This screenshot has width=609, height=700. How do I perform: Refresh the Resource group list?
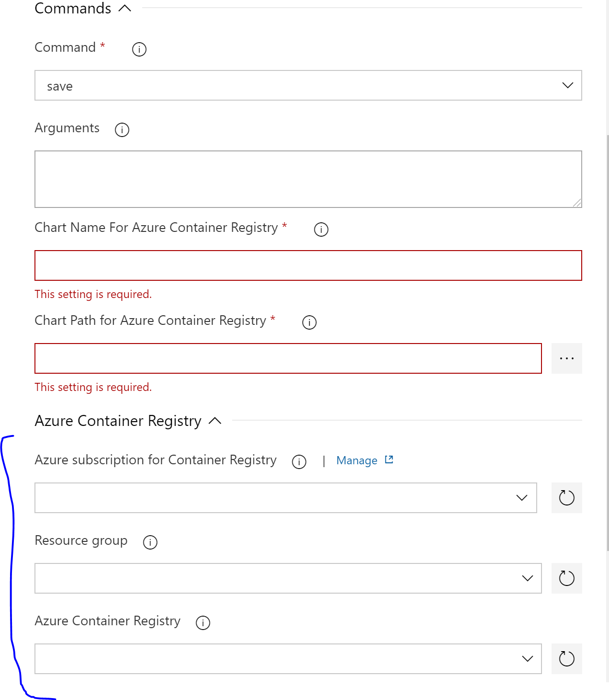coord(567,578)
